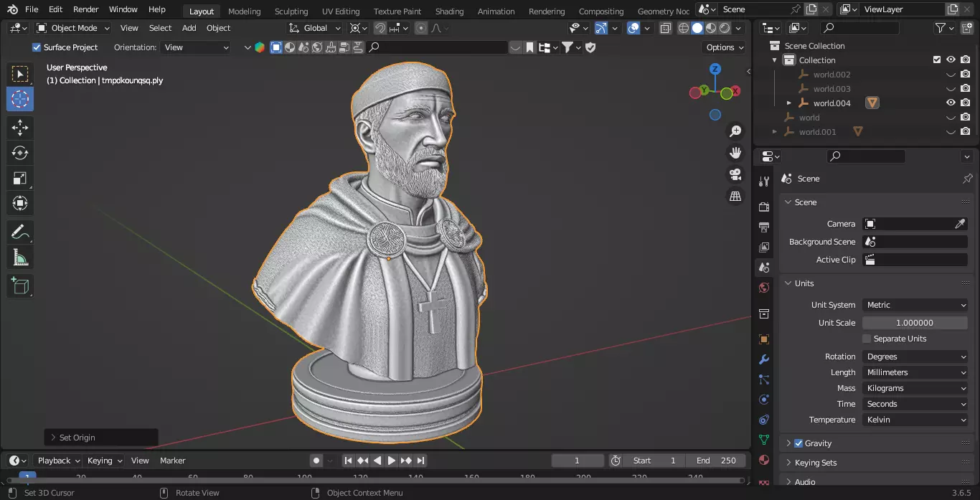Pin the Scene properties with pin icon

pyautogui.click(x=967, y=179)
